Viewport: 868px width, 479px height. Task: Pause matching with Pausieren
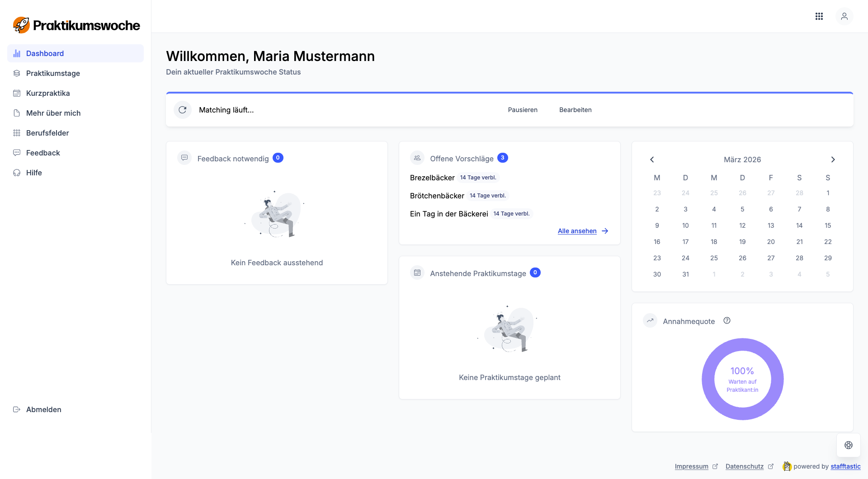click(x=523, y=110)
